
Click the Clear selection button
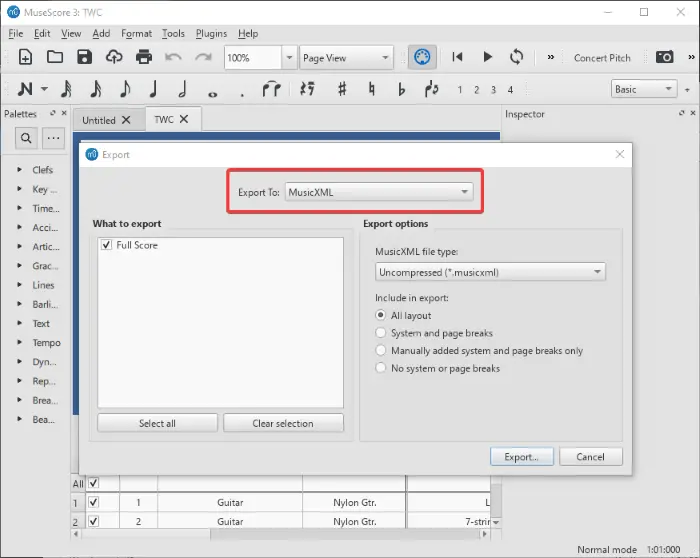click(283, 423)
